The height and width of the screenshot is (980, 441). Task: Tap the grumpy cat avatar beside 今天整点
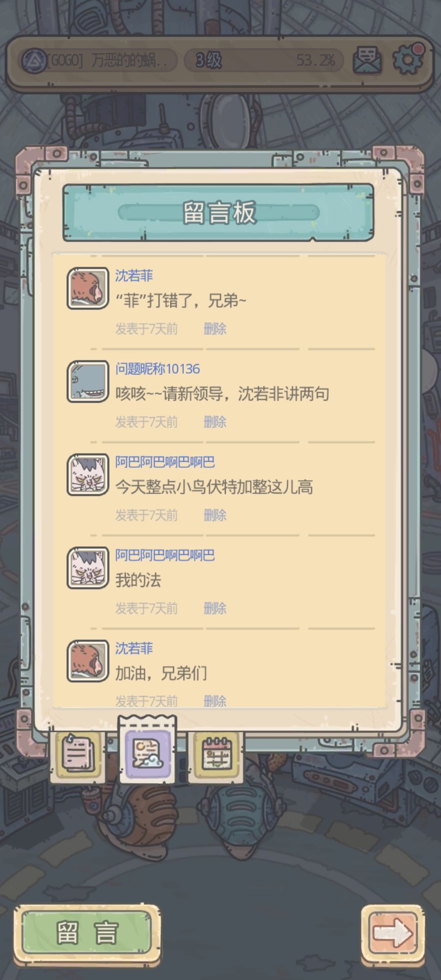[x=88, y=474]
